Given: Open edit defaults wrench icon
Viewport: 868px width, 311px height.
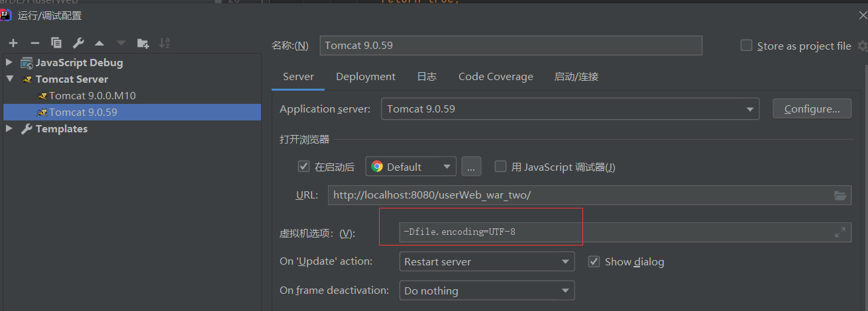Looking at the screenshot, I should (78, 43).
